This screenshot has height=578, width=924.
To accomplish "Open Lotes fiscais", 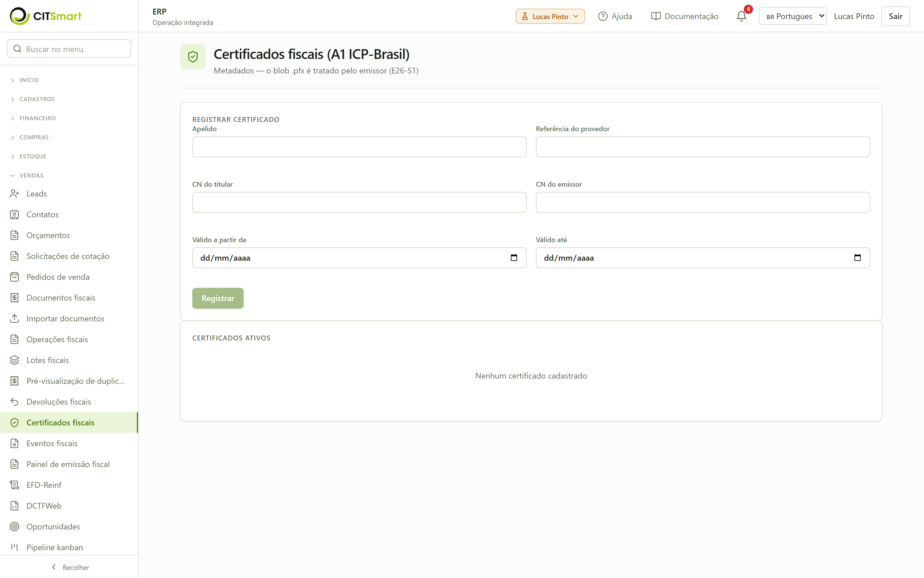I will [69, 360].
